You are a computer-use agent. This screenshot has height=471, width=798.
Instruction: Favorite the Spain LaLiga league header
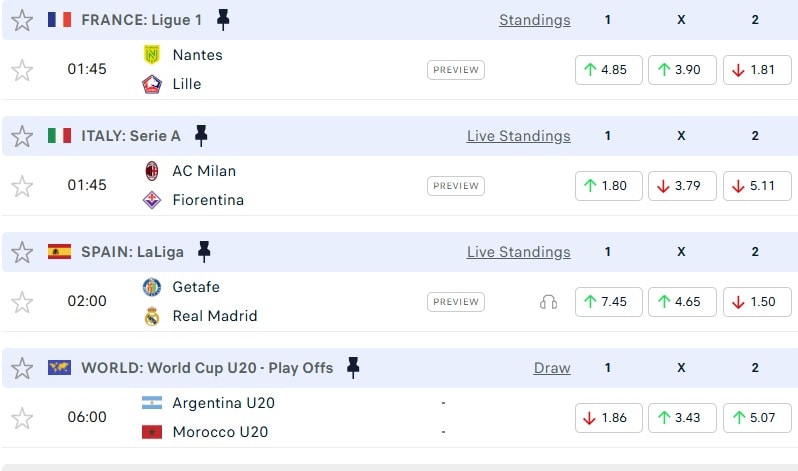22,252
